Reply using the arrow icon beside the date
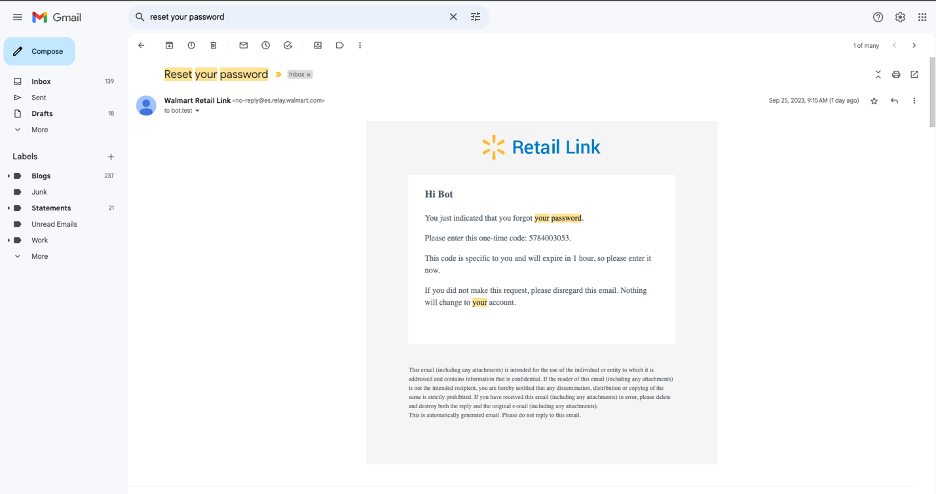Screen dimensions: 936x494 pyautogui.click(x=894, y=101)
